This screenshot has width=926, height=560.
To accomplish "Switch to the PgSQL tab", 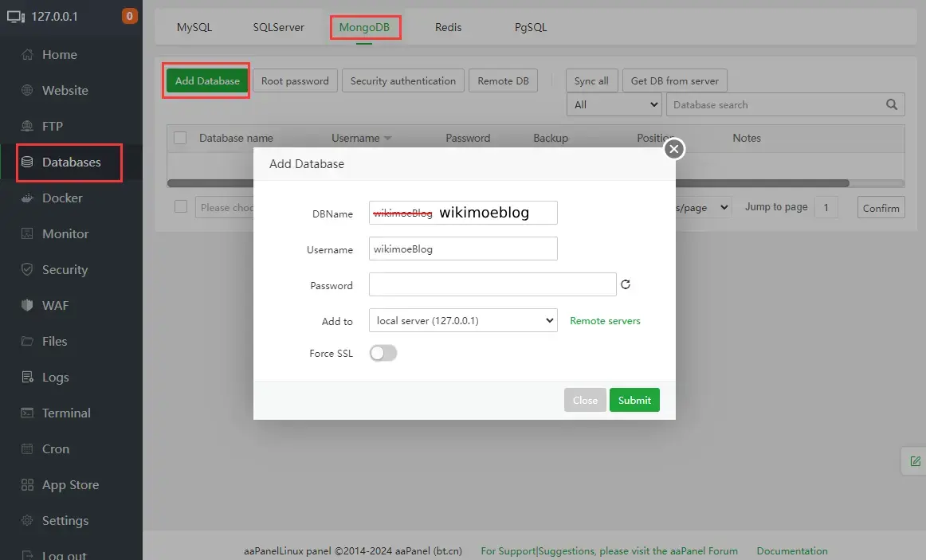I will pyautogui.click(x=531, y=27).
